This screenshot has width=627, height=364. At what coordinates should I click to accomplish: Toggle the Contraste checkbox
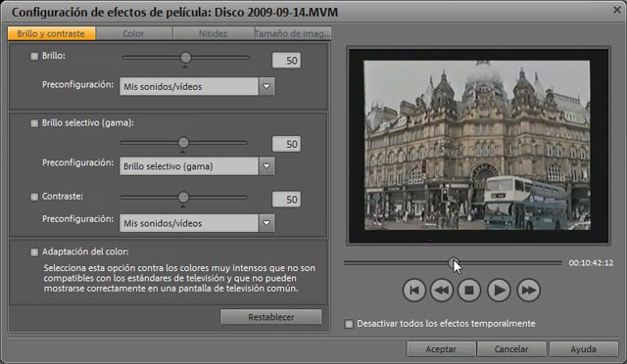click(x=34, y=197)
